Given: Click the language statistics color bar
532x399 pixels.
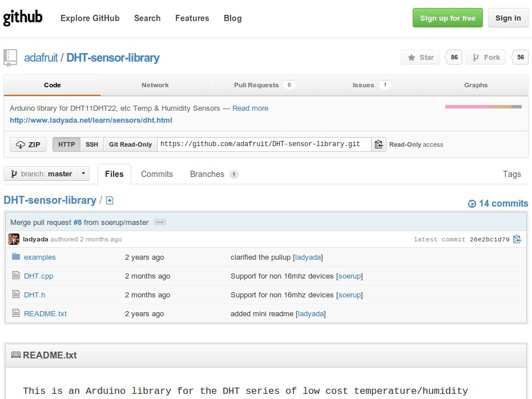Looking at the screenshot, I should tap(483, 107).
